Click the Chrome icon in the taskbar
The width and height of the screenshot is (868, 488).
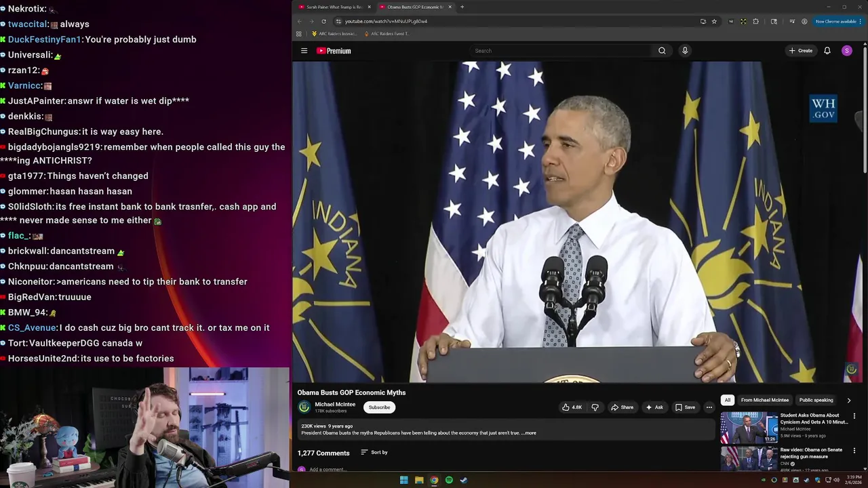(x=434, y=480)
